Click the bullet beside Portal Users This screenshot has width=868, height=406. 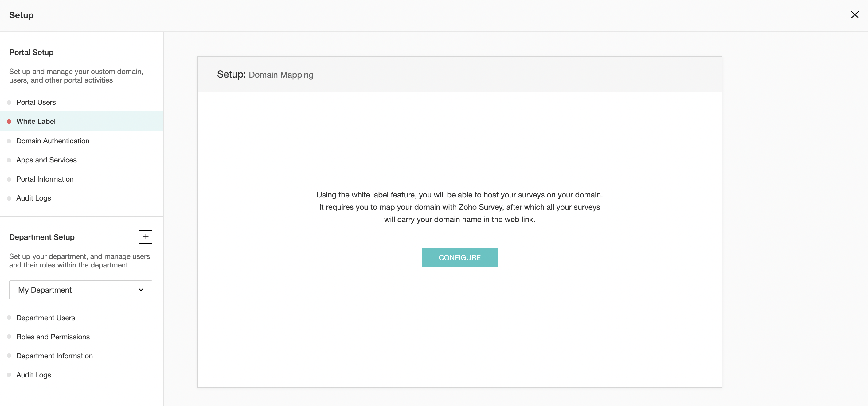pos(9,103)
